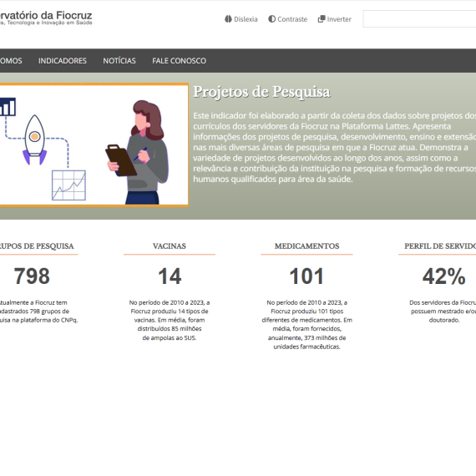The image size is (476, 476).
Task: Select the Grupos de Pesquisa card title
Action: (37, 246)
